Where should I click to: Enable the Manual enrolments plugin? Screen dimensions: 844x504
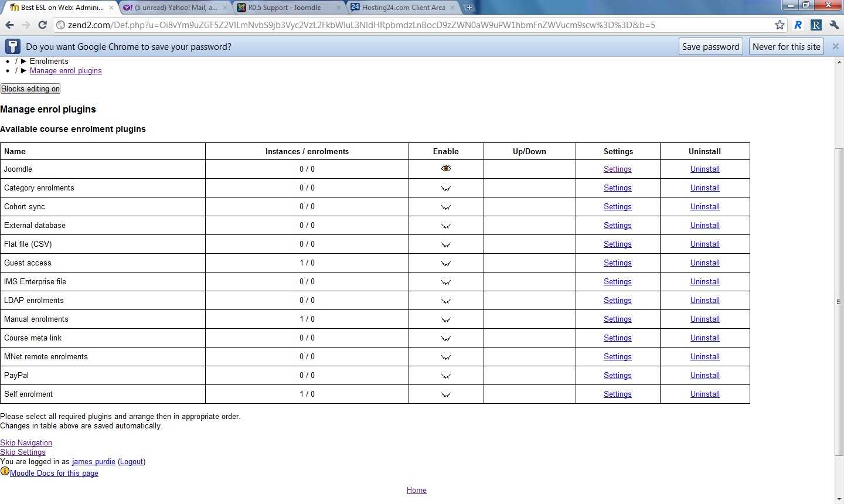pos(446,319)
